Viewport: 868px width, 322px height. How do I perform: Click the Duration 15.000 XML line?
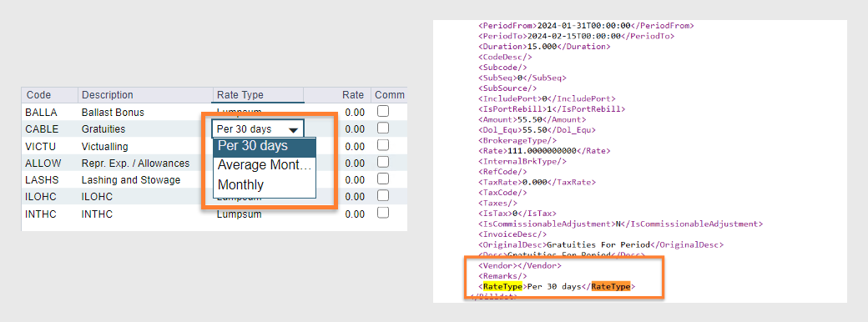(x=543, y=47)
